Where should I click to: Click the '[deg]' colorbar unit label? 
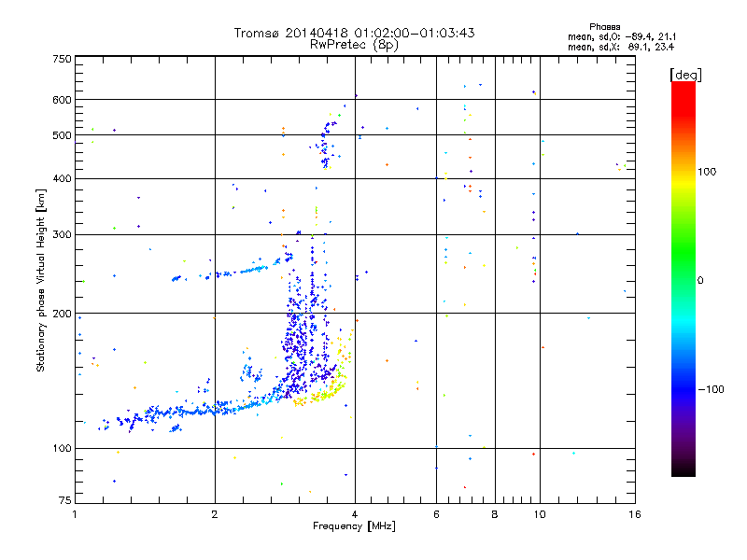pyautogui.click(x=685, y=75)
